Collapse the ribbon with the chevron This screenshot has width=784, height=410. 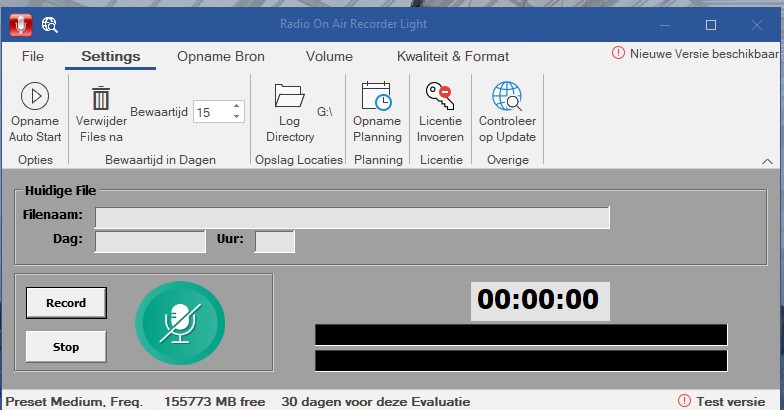[767, 162]
